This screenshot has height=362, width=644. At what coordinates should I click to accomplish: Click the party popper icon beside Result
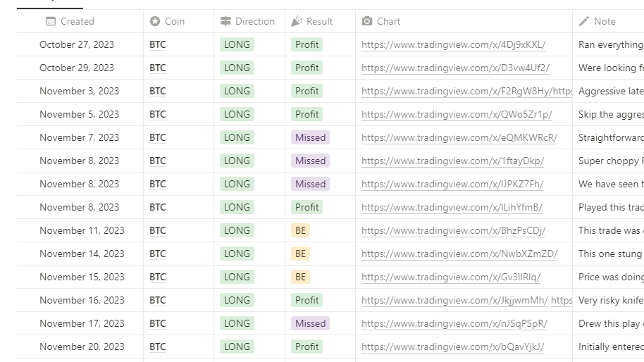[x=297, y=21]
